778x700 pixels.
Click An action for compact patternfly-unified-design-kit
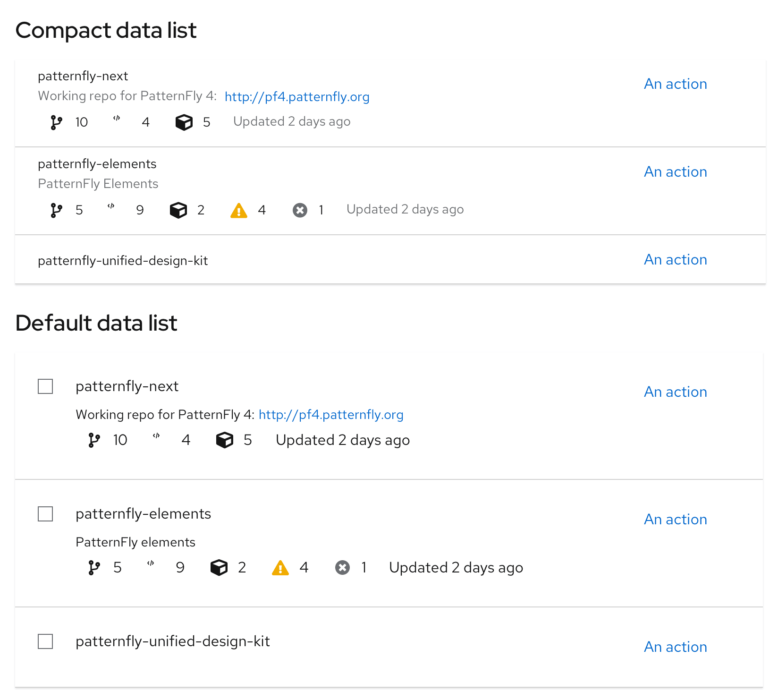tap(676, 260)
